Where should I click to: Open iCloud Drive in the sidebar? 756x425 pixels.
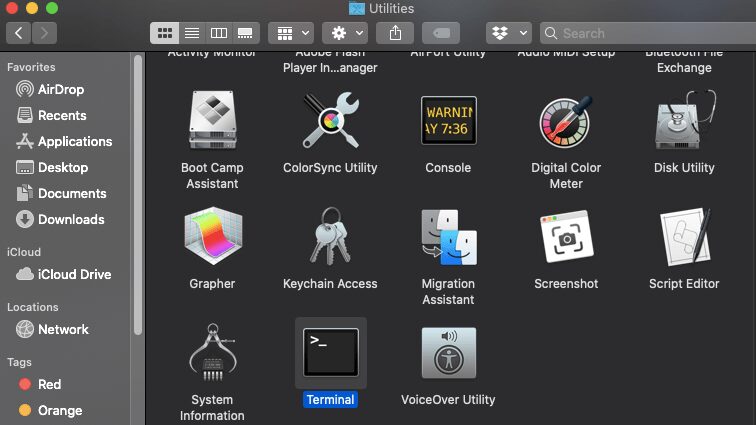(x=64, y=274)
